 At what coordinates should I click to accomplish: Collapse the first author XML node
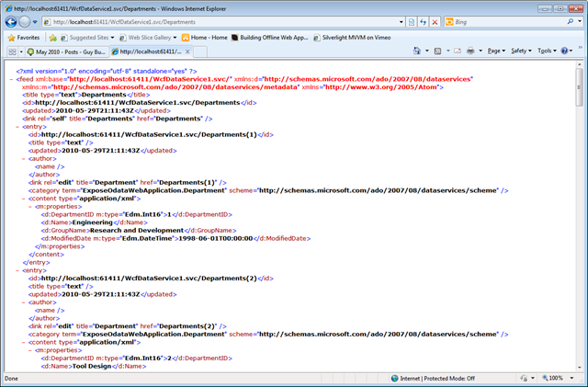pos(24,159)
